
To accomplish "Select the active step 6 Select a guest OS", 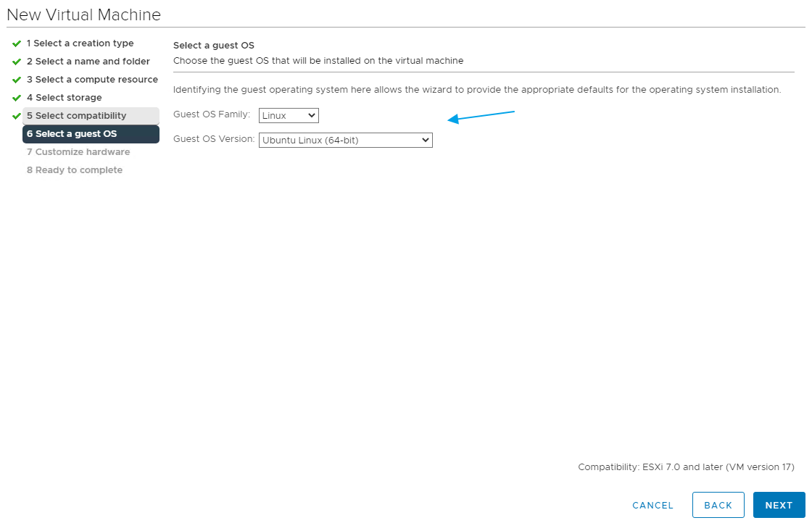I will click(71, 134).
